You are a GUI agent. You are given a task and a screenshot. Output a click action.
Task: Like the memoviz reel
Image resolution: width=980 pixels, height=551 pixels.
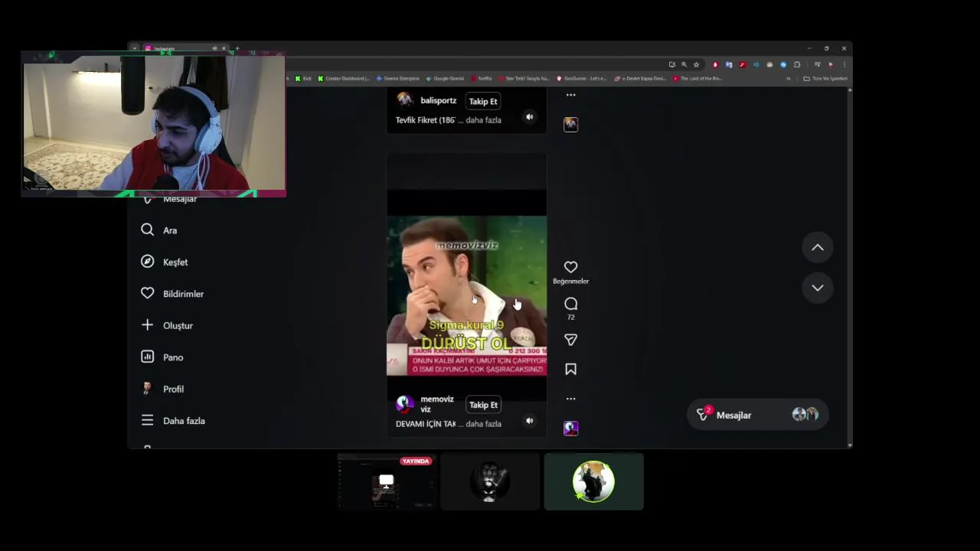(570, 267)
